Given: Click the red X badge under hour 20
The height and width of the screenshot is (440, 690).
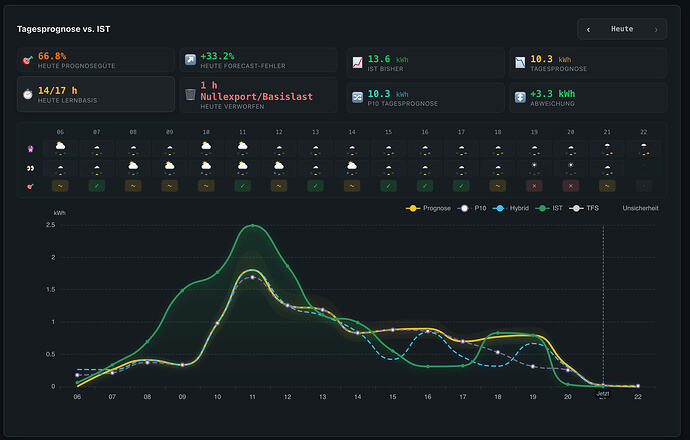Looking at the screenshot, I should [571, 186].
